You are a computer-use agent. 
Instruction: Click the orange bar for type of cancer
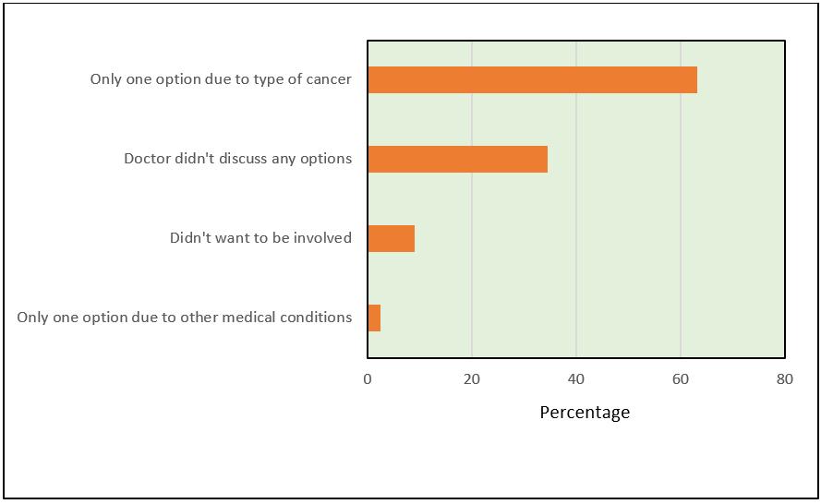pyautogui.click(x=532, y=80)
